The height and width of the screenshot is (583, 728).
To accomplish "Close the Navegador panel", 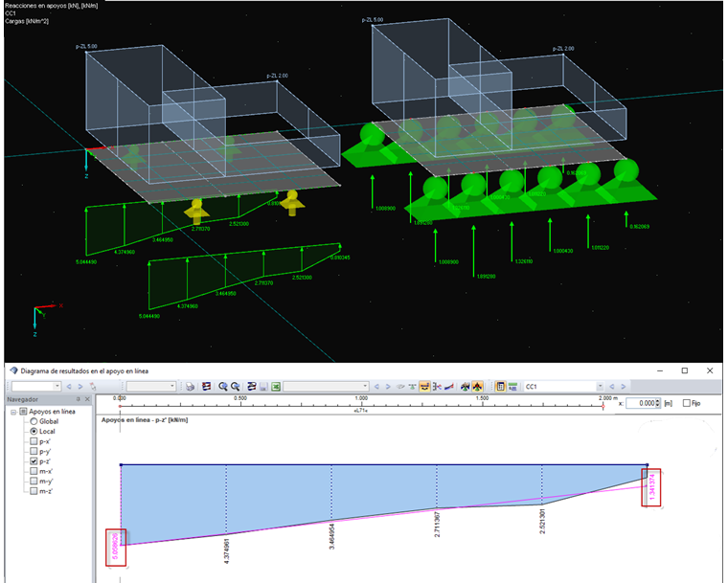I will click(x=87, y=399).
